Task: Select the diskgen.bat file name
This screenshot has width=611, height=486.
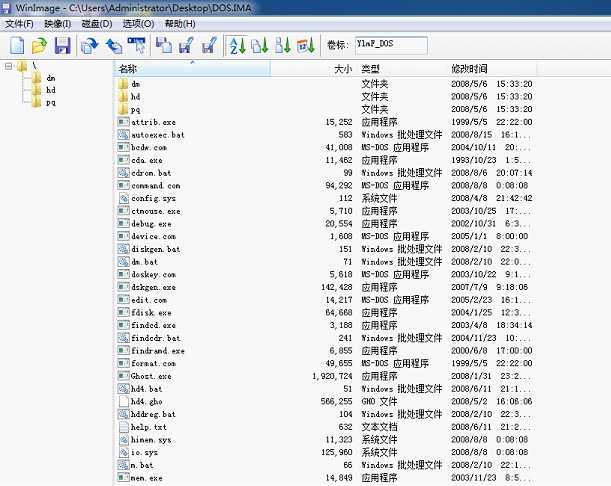Action: pyautogui.click(x=155, y=249)
